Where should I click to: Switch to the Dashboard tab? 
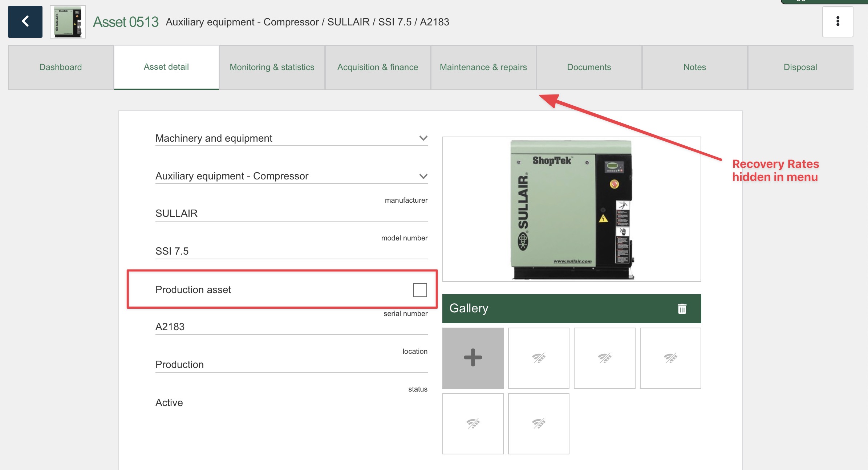click(61, 67)
